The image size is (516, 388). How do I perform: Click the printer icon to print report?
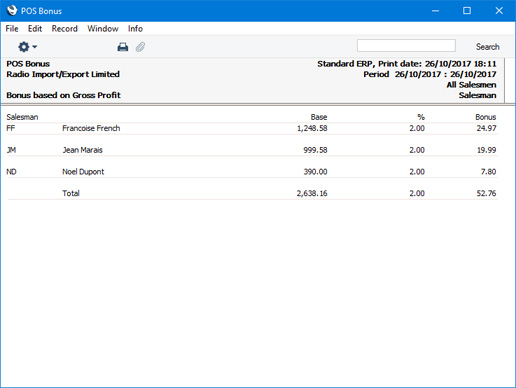point(123,47)
